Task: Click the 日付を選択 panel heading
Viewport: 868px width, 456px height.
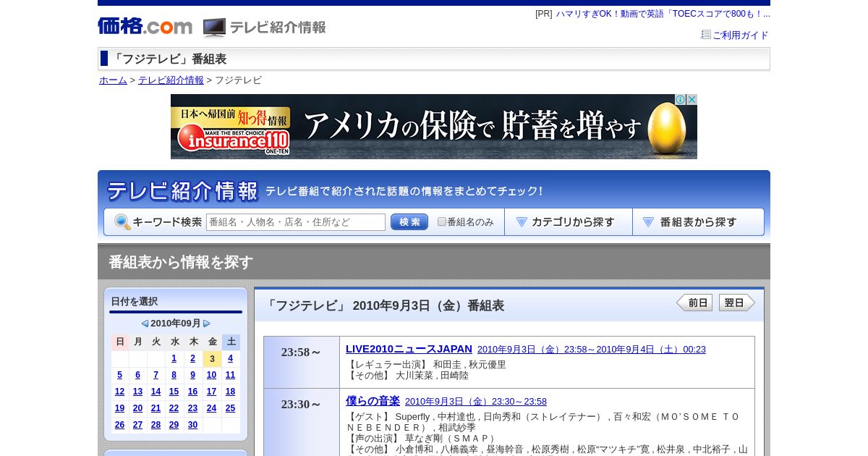Action: 135,301
